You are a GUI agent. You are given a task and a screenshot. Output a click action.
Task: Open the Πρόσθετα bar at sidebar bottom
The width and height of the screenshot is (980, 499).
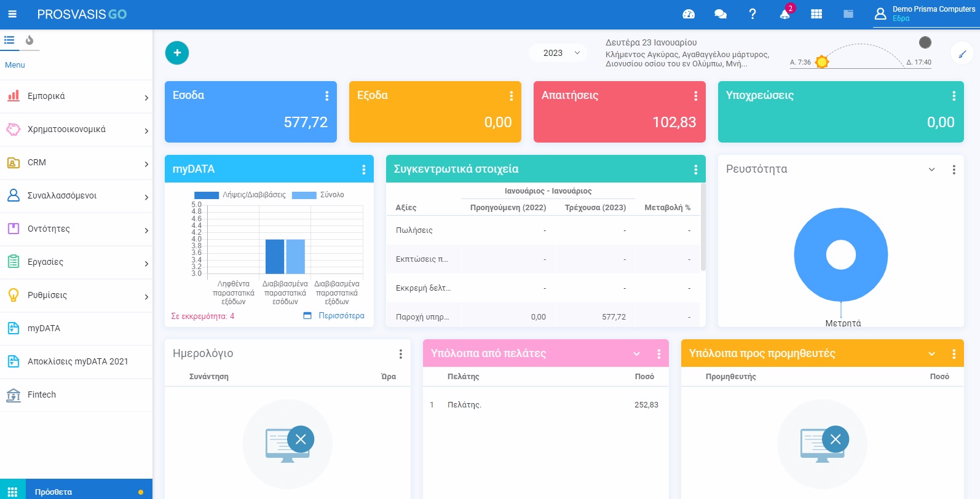point(76,490)
